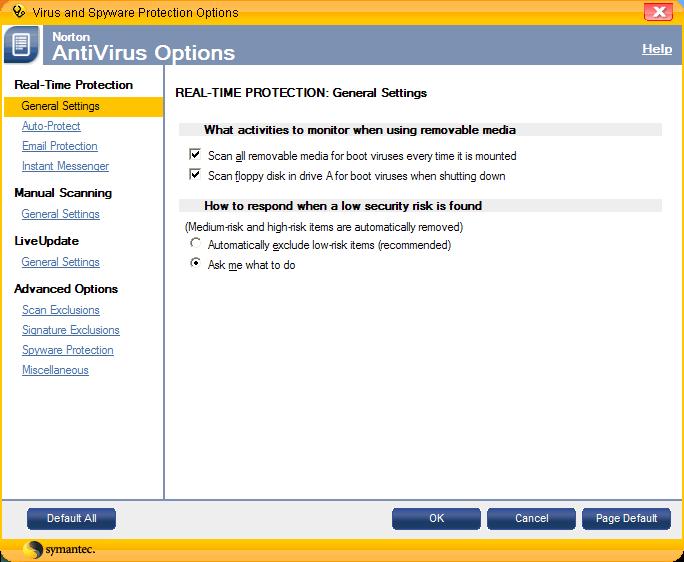Viewport: 684px width, 562px height.
Task: Click the Cancel button
Action: coord(531,518)
